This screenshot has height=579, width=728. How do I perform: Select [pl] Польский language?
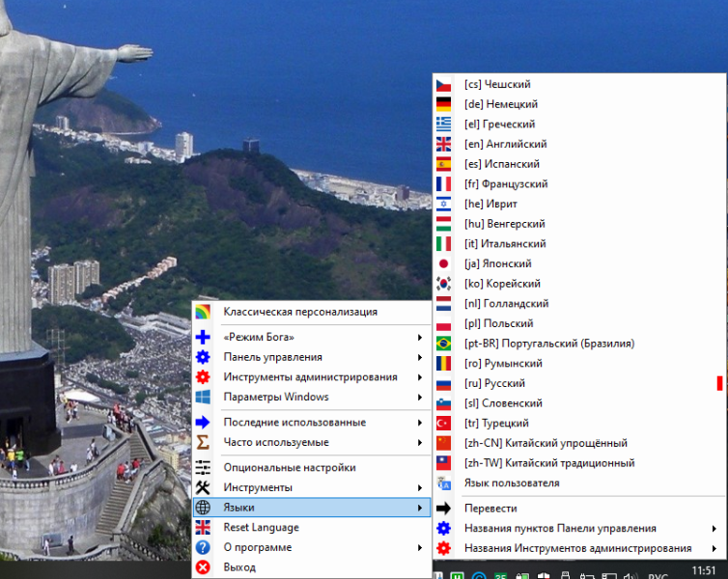[579, 324]
